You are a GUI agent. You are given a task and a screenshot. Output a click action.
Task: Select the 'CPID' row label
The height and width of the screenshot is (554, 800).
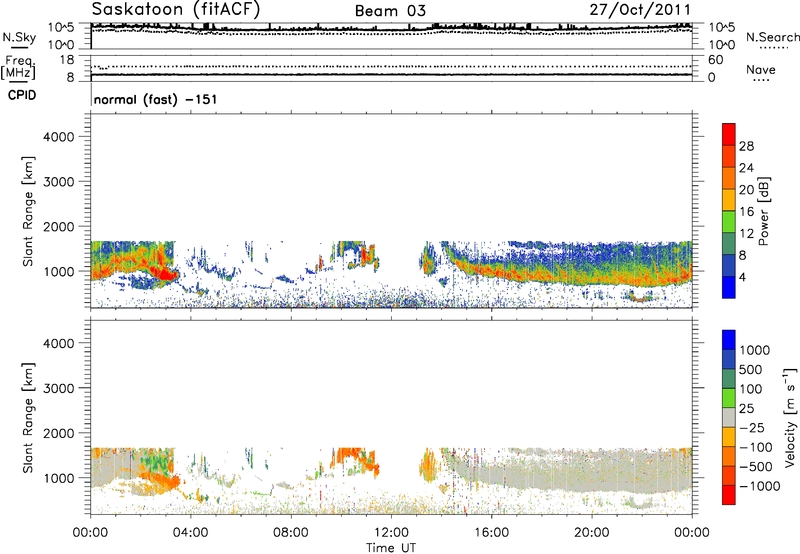point(22,95)
